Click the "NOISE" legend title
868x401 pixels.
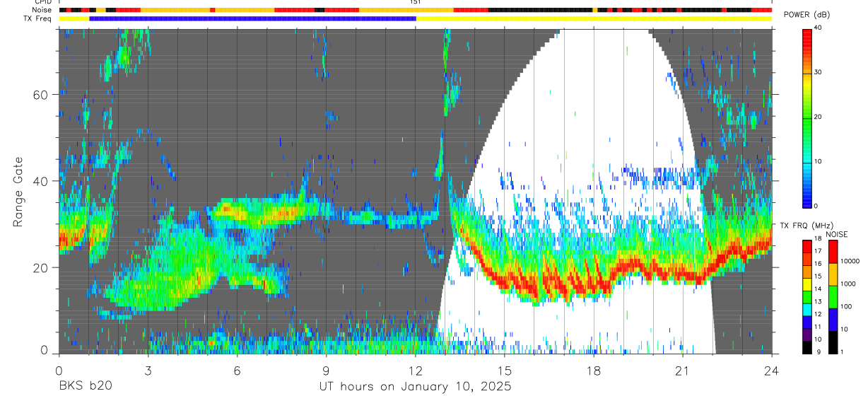coord(836,234)
